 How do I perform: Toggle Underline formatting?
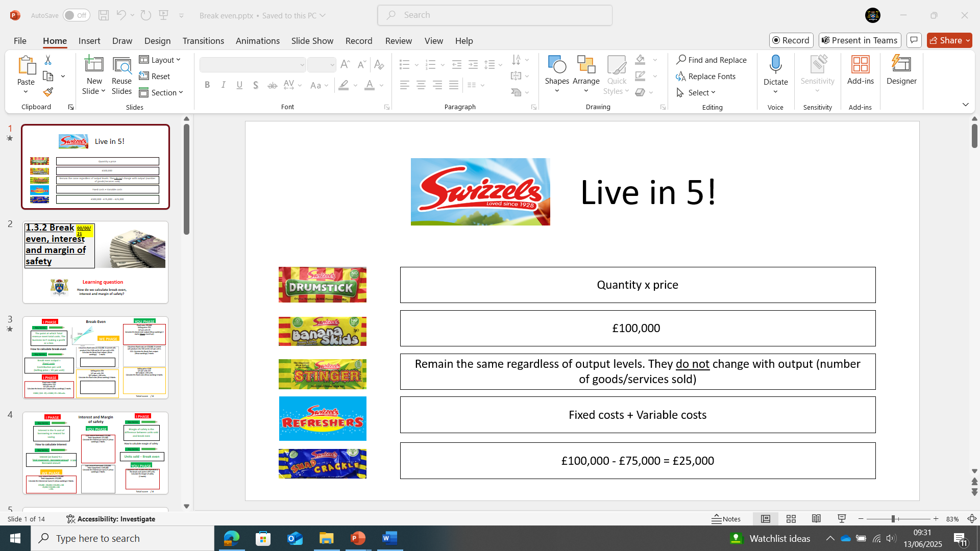click(239, 85)
